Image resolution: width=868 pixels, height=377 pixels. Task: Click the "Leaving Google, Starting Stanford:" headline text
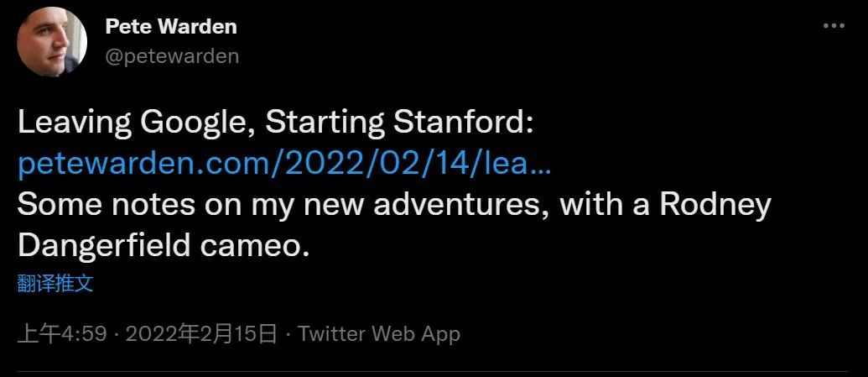pos(275,123)
